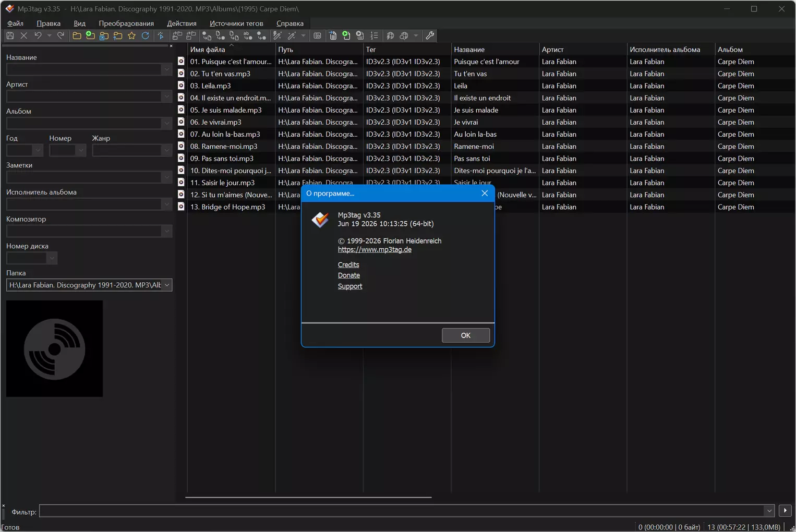The height and width of the screenshot is (532, 796).
Task: Expand the Папка folder path dropdown
Action: [167, 285]
